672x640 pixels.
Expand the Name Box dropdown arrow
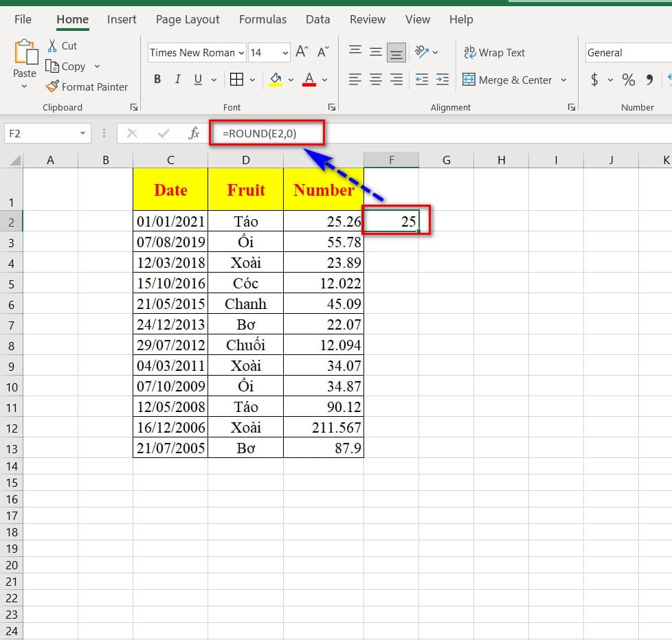[x=82, y=133]
